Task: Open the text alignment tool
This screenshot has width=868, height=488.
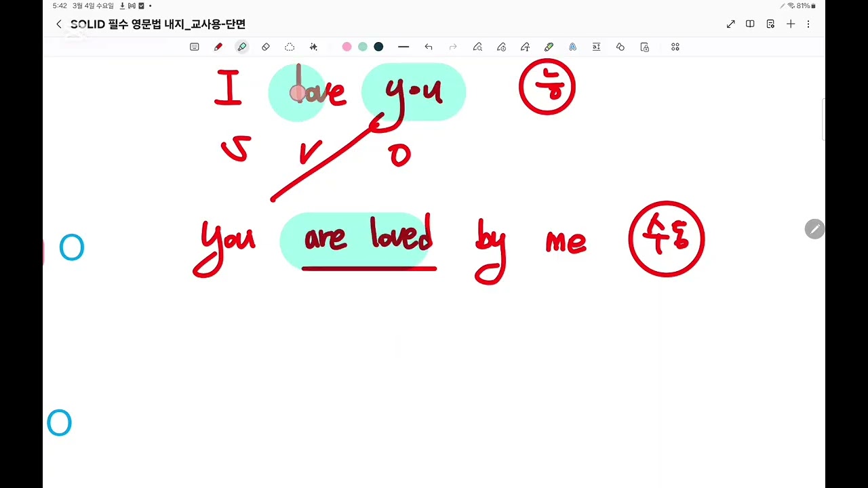Action: coord(596,47)
